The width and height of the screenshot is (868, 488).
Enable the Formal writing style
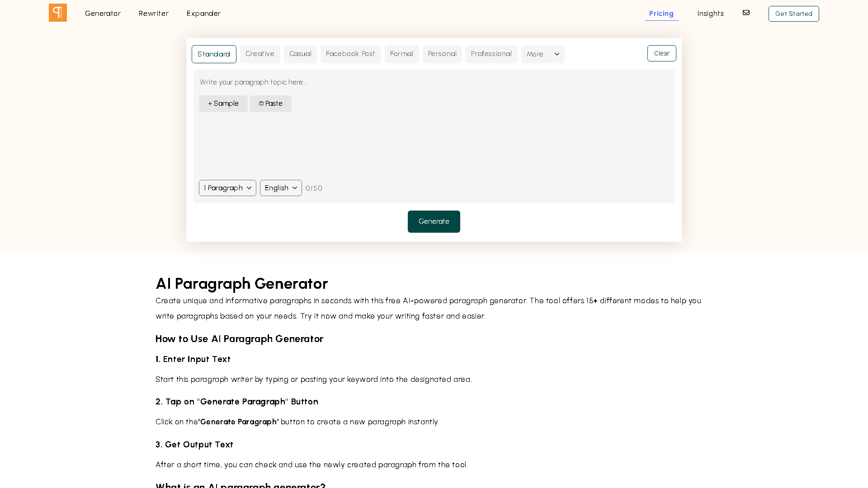[401, 54]
